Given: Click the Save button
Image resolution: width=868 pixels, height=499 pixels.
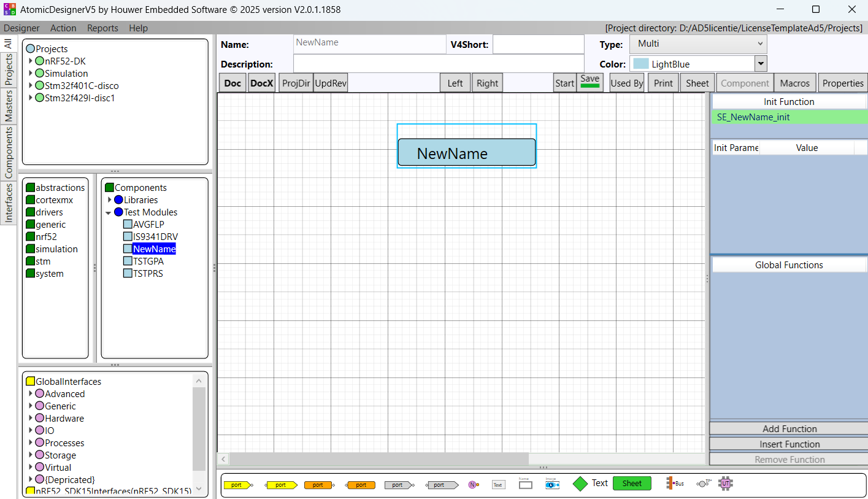Looking at the screenshot, I should pyautogui.click(x=590, y=82).
